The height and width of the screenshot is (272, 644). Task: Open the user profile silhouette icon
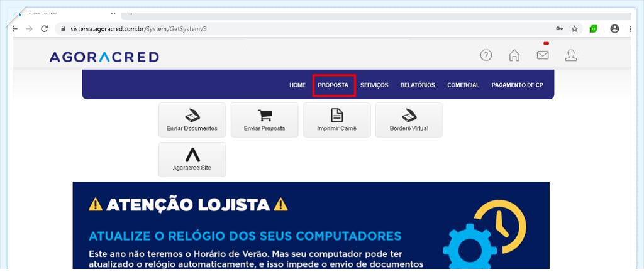tap(571, 55)
